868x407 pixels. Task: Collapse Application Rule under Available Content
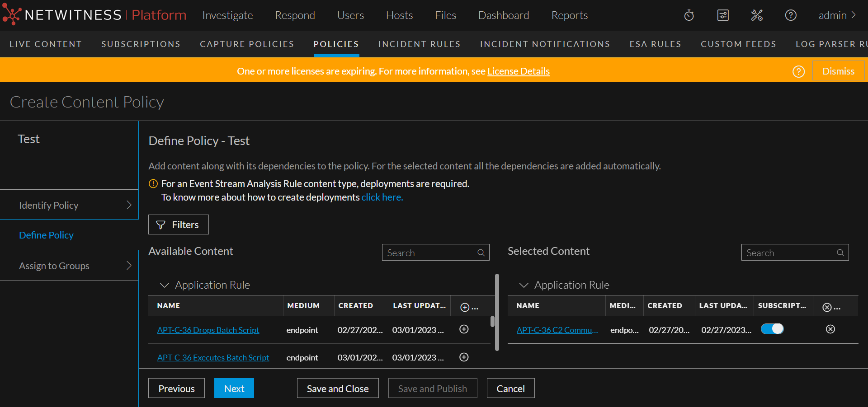coord(165,285)
